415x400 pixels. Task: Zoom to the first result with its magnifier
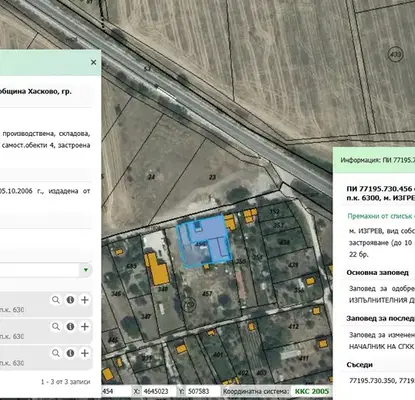click(56, 300)
